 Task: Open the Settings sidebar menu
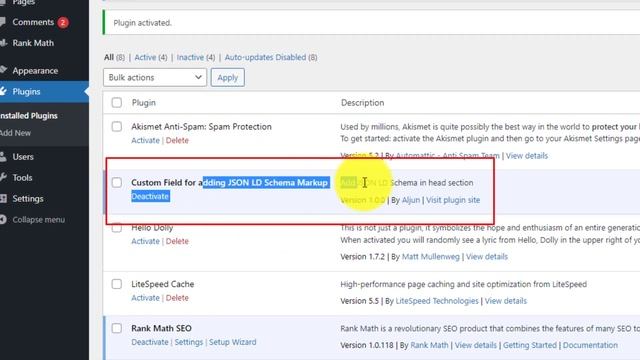[28, 198]
